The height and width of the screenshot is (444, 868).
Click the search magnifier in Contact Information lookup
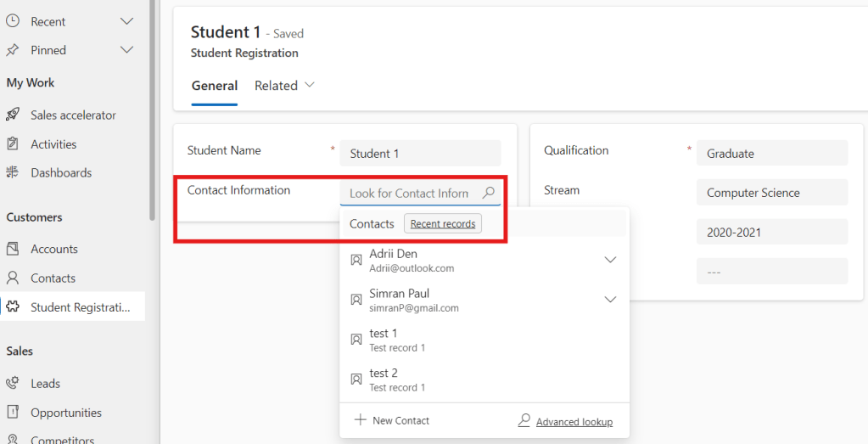click(488, 193)
